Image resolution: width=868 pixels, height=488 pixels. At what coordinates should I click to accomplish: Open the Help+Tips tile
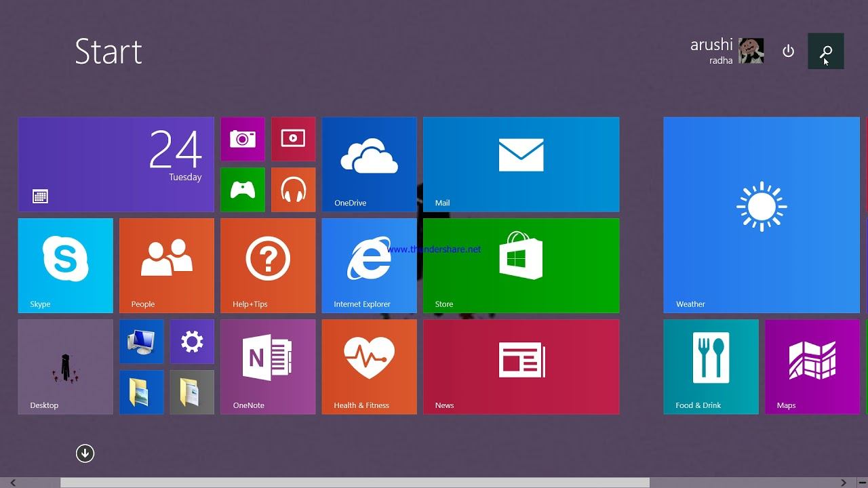268,266
